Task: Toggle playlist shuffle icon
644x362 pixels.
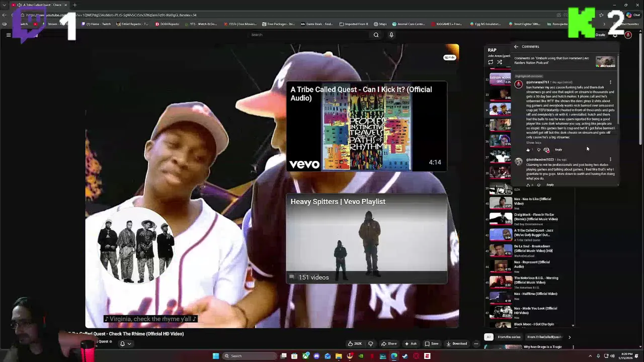Action: 500,62
